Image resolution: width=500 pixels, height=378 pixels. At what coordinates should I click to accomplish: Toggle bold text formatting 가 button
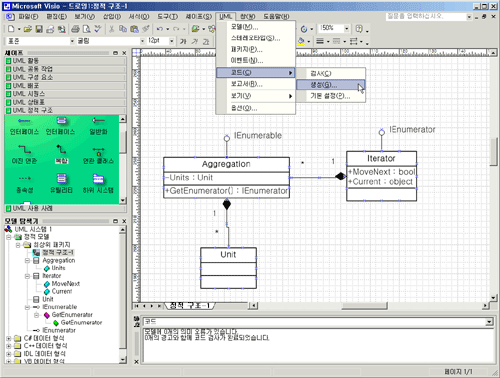coord(183,41)
